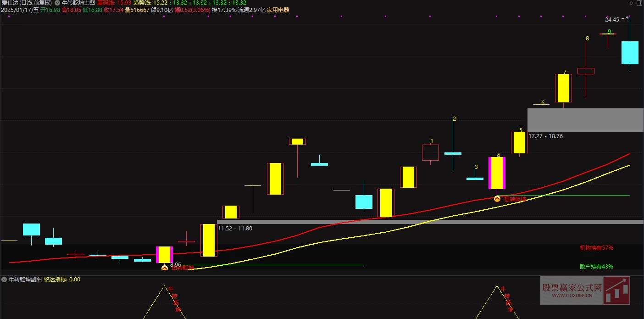Open the WWW.GUXUE8.CN website link

click(572, 296)
